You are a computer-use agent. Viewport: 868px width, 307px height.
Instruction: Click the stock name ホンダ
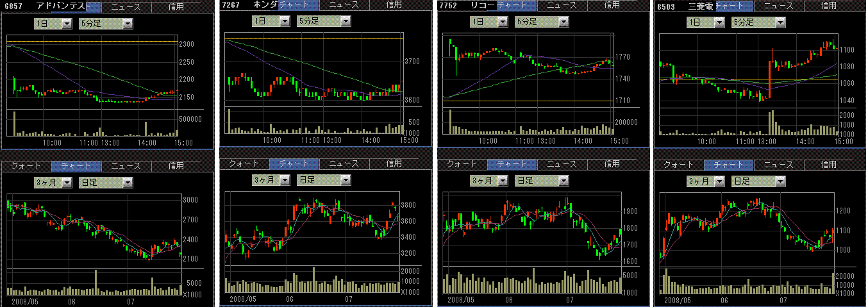265,4
